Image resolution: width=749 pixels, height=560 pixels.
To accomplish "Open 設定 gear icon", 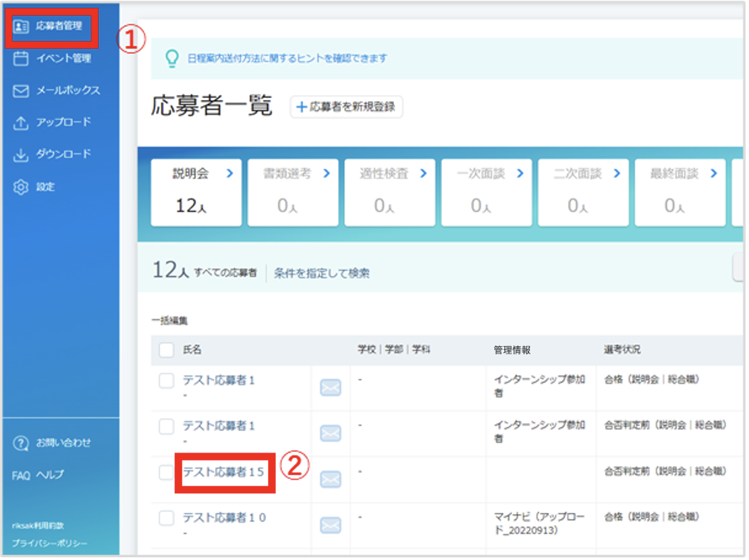I will click(x=20, y=187).
